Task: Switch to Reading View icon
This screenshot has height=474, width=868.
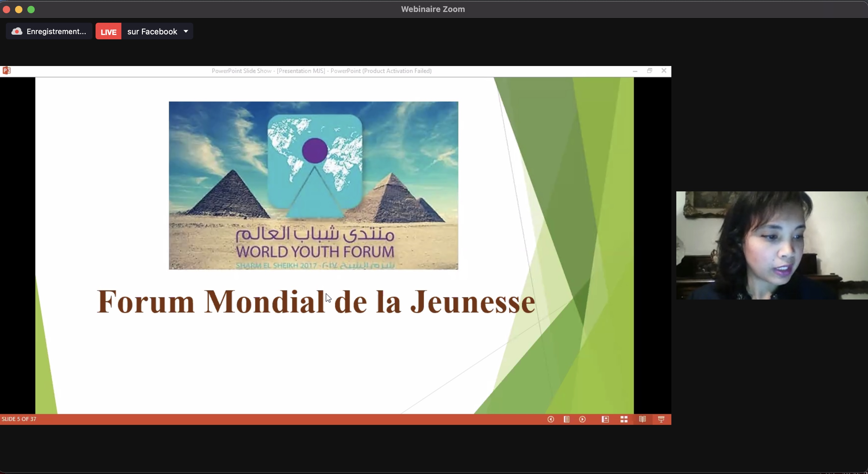Action: coord(642,419)
